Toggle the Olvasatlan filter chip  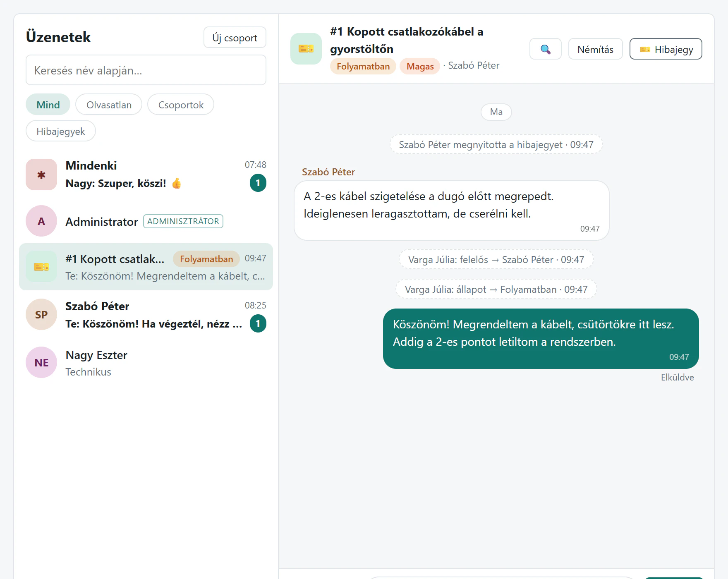point(109,105)
